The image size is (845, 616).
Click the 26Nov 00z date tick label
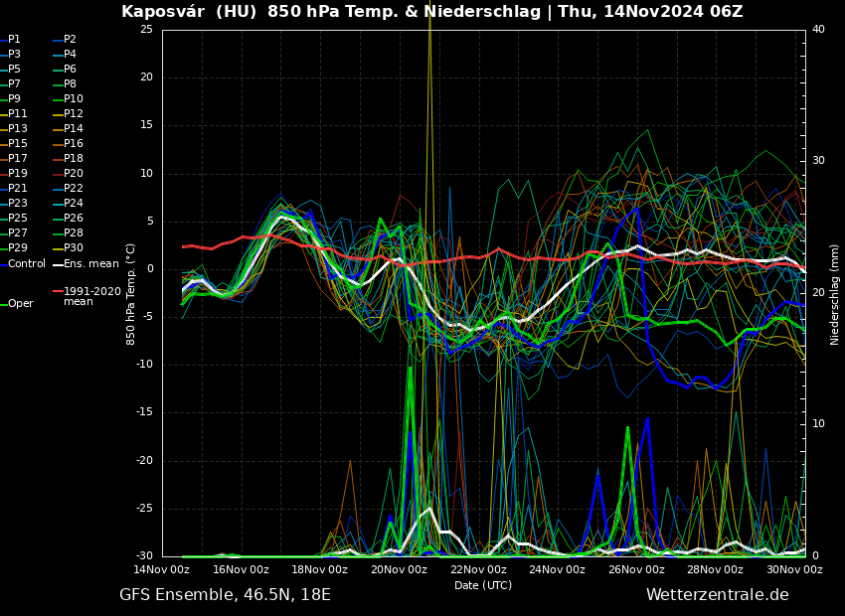(x=636, y=570)
